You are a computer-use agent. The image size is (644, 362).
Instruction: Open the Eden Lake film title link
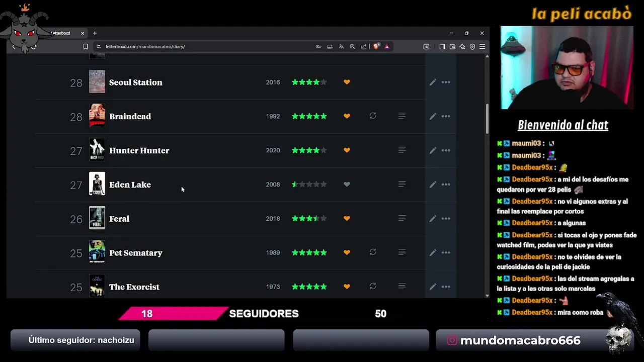130,185
